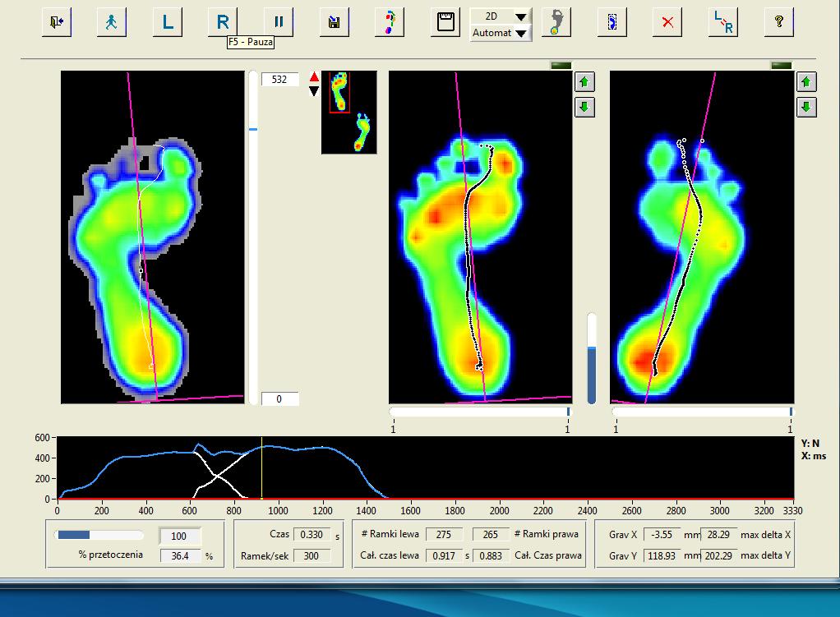Click the 36.4 percent value field

coord(181,556)
